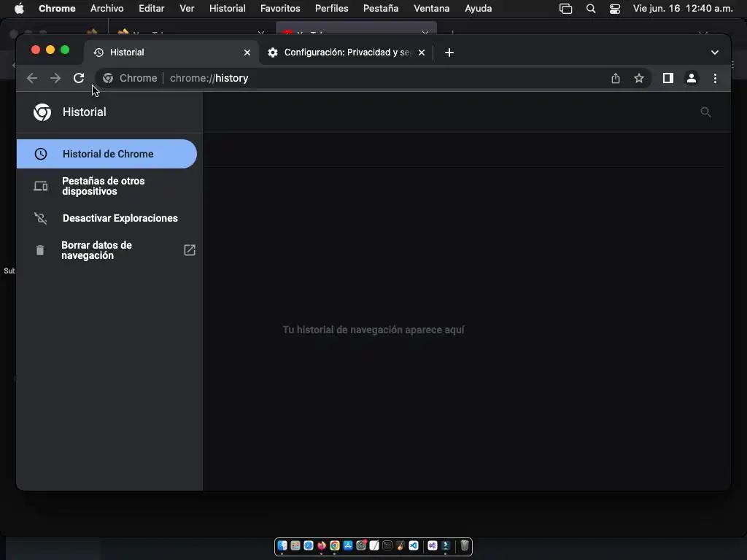Go back using the back arrow

32,78
